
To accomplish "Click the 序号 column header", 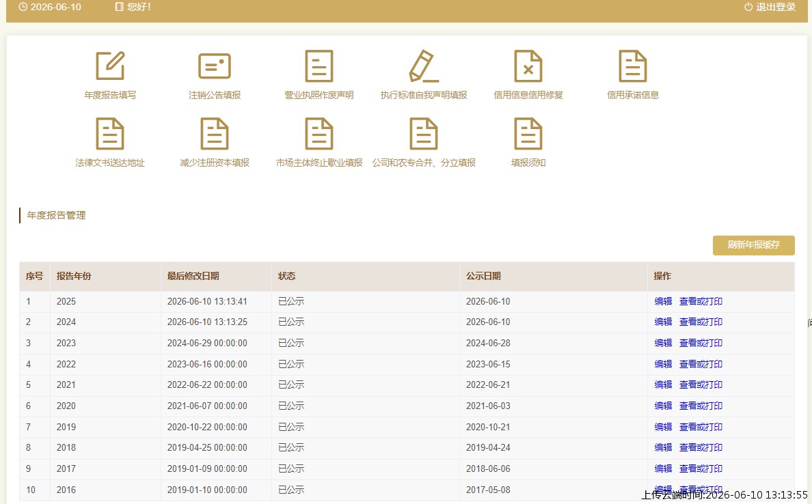I will (34, 277).
